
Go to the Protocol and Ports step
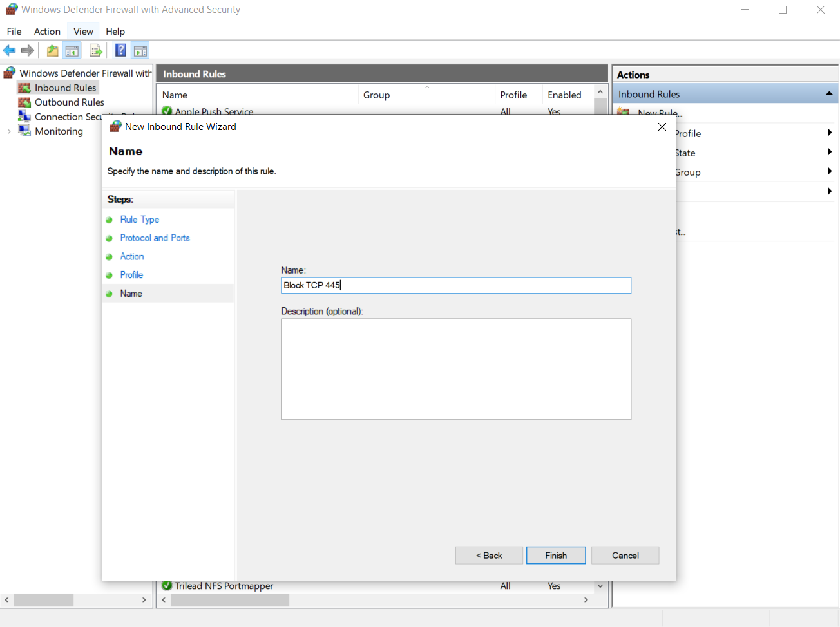pos(155,238)
